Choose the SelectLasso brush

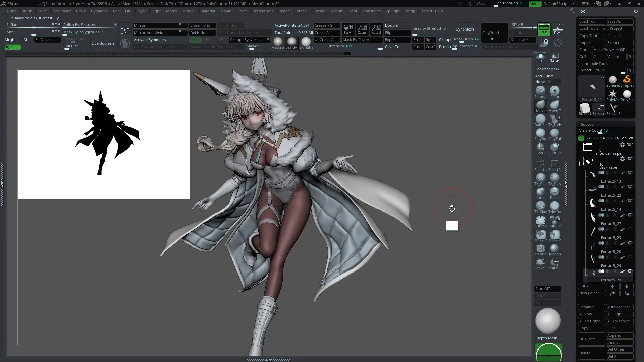click(540, 165)
